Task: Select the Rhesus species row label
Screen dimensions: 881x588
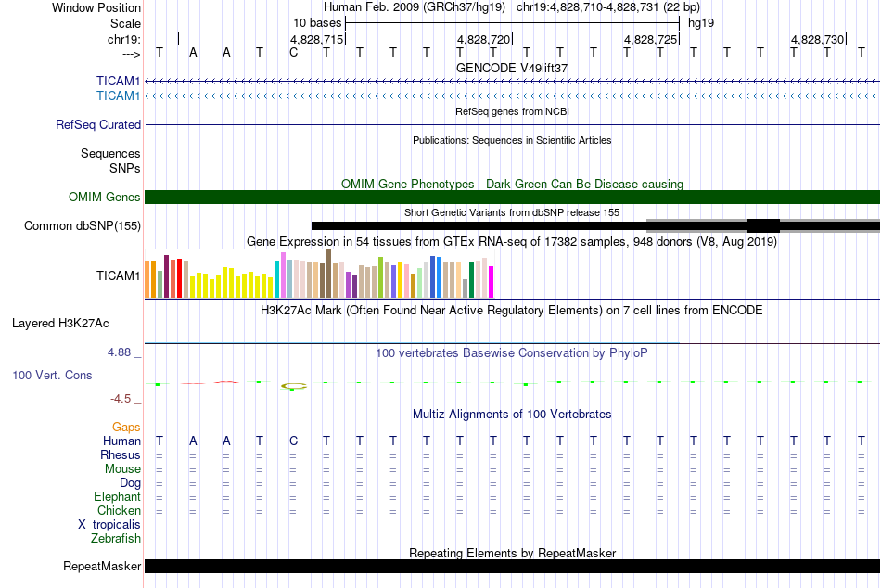Action: pos(121,454)
